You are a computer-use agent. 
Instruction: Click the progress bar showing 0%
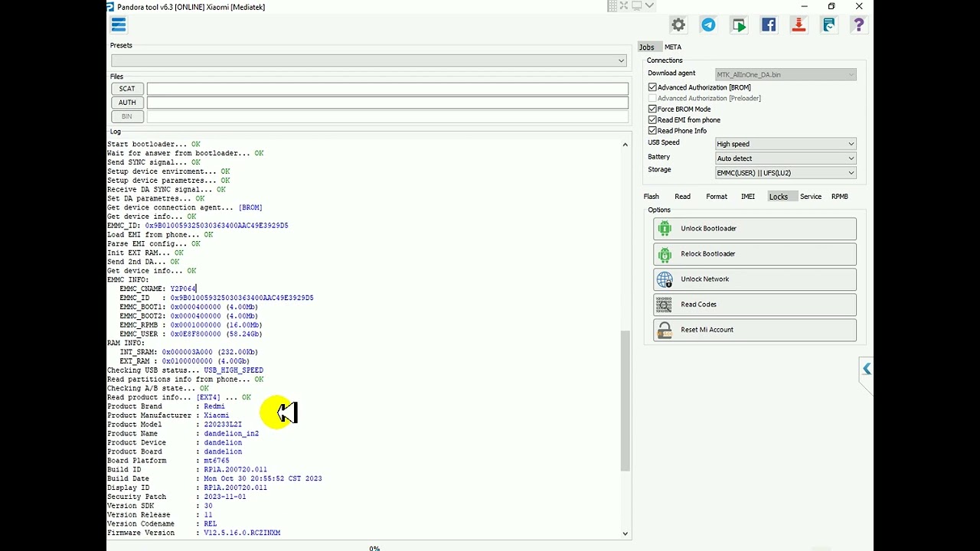point(374,548)
